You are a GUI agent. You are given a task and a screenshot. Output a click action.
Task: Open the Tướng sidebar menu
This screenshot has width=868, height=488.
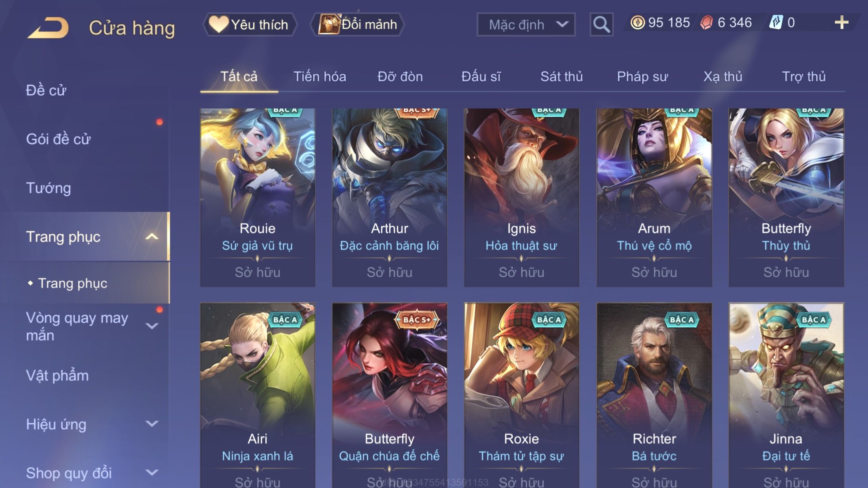(48, 188)
